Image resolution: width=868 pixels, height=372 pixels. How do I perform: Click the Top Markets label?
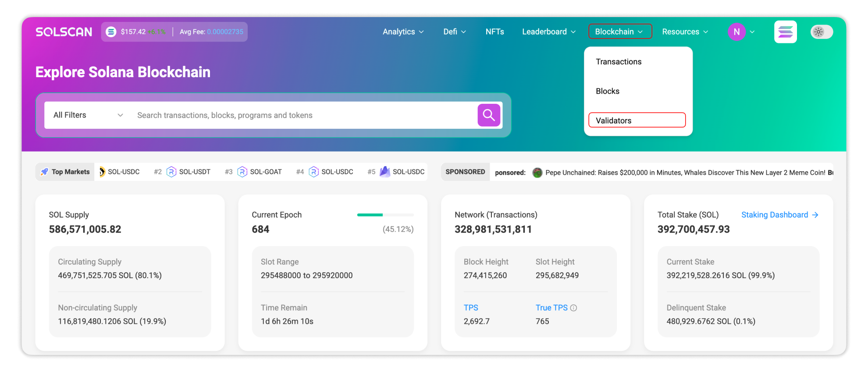click(71, 172)
